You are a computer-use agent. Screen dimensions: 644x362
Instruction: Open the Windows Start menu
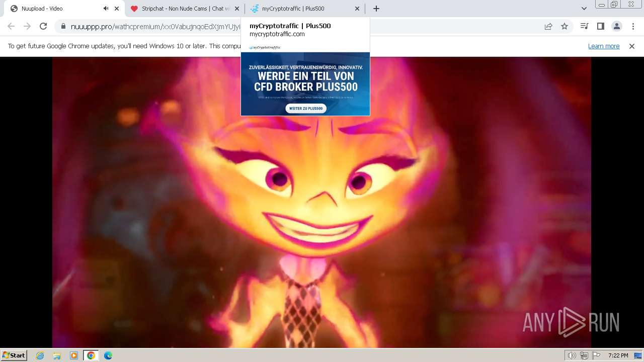click(x=14, y=355)
